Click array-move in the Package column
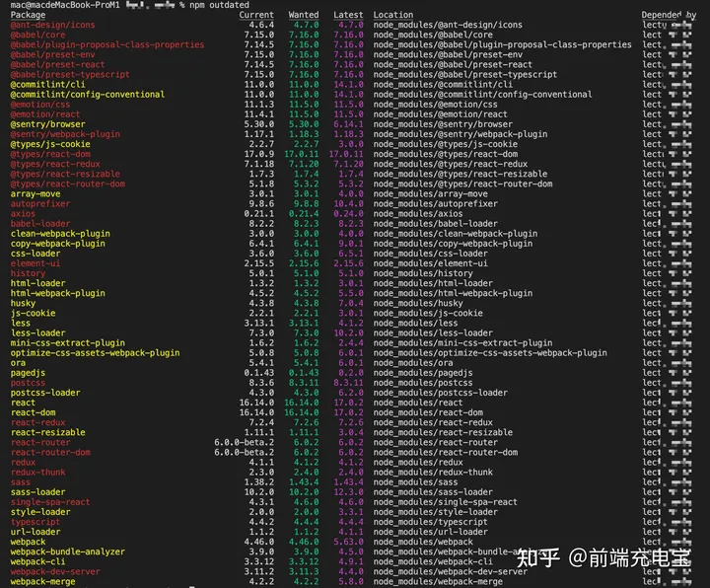The width and height of the screenshot is (710, 588). [x=35, y=194]
